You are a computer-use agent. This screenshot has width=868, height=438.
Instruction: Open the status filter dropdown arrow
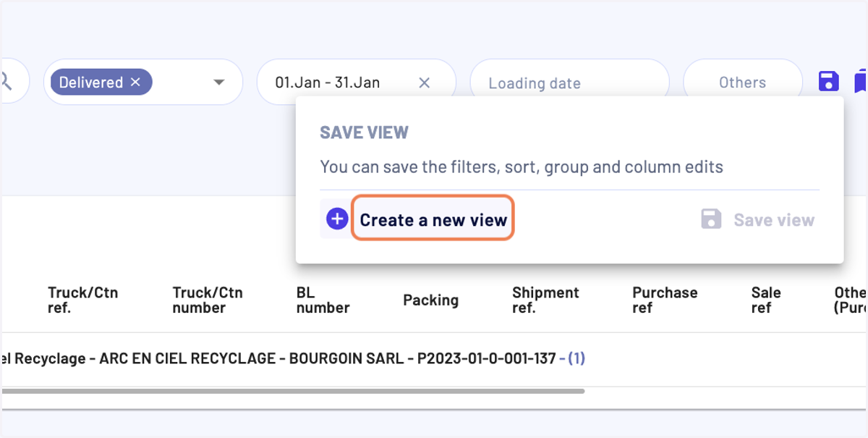pos(219,83)
